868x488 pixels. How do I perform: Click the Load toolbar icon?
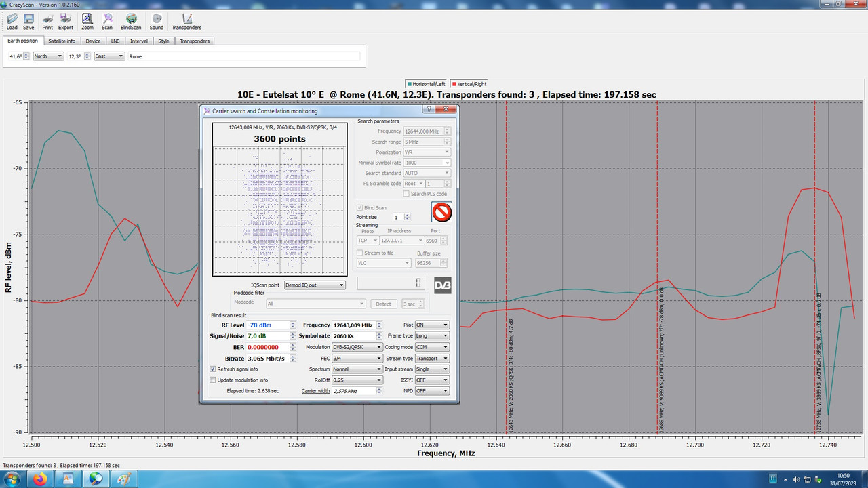click(x=12, y=21)
